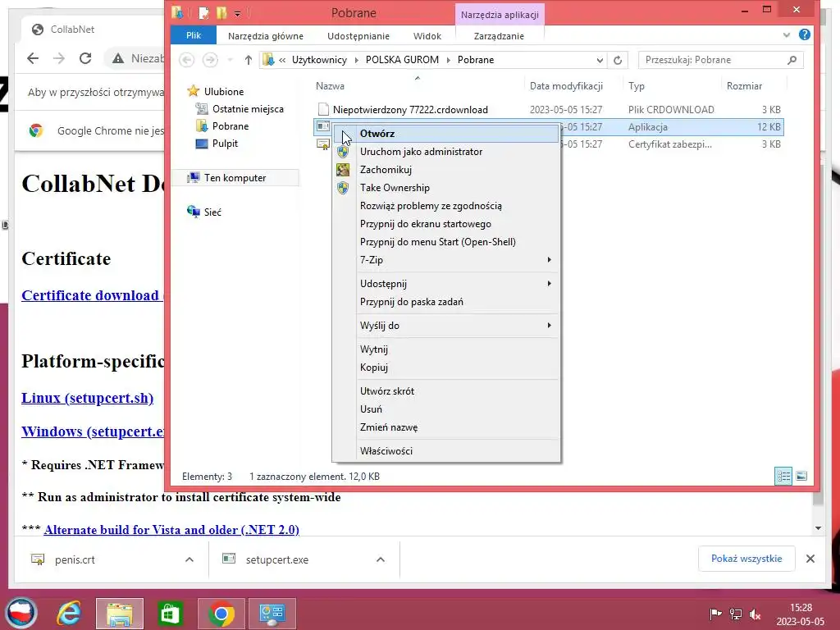Click the Windows (setupcert.exe) link
The width and height of the screenshot is (840, 630).
click(x=93, y=431)
